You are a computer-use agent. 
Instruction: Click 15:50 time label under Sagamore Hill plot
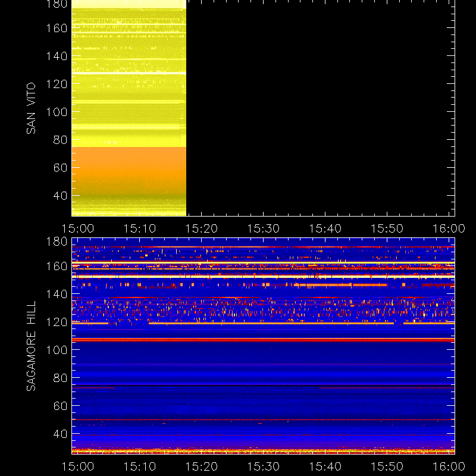tap(387, 466)
